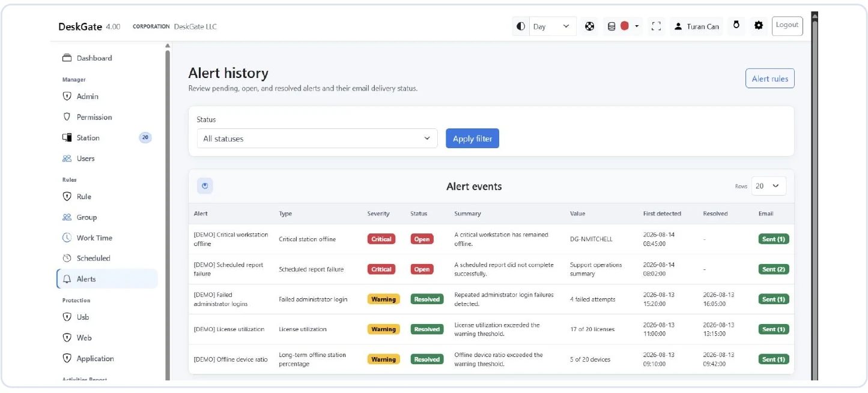
Task: Click '4 failed attempts' value
Action: [594, 299]
